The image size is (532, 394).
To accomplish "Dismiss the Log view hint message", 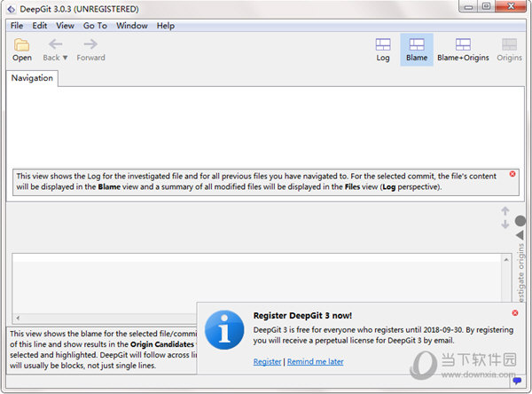I will (512, 174).
